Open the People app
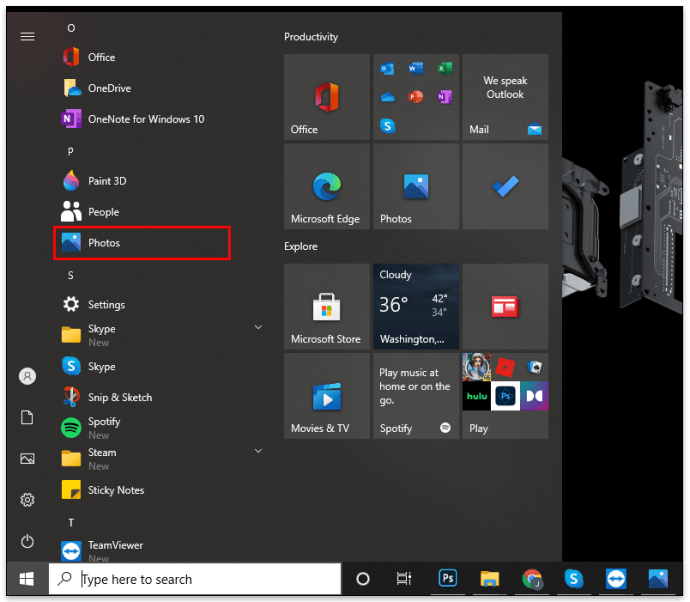The image size is (690, 602). [161, 212]
